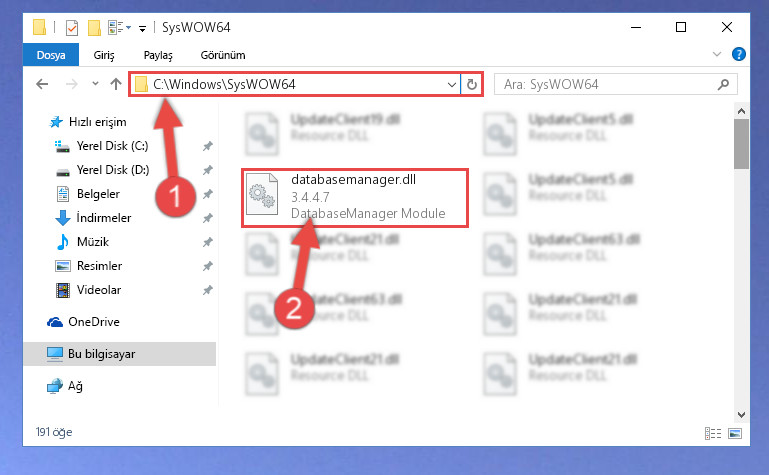Refresh the SysWOW64 folder view

pyautogui.click(x=471, y=84)
